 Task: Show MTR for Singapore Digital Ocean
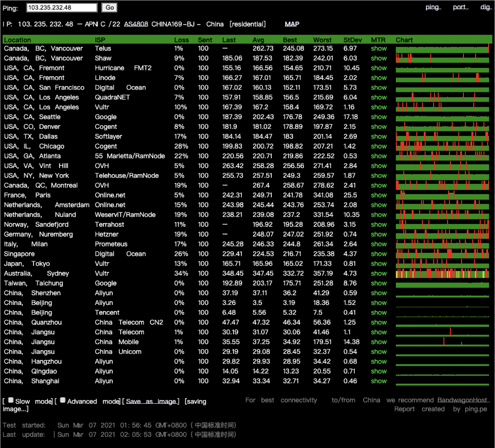tap(378, 254)
